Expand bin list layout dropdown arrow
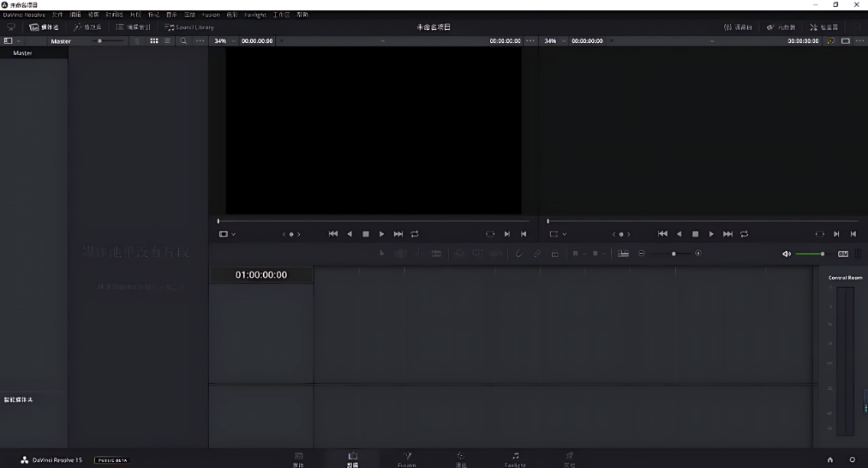Screen dimensions: 868x468 [x=19, y=41]
